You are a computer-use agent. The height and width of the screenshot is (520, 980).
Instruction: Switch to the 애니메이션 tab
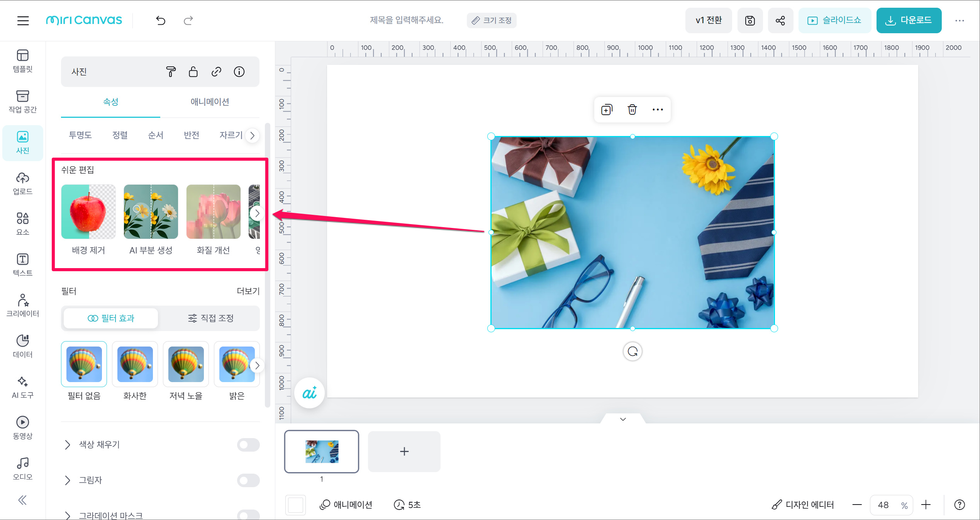point(210,102)
